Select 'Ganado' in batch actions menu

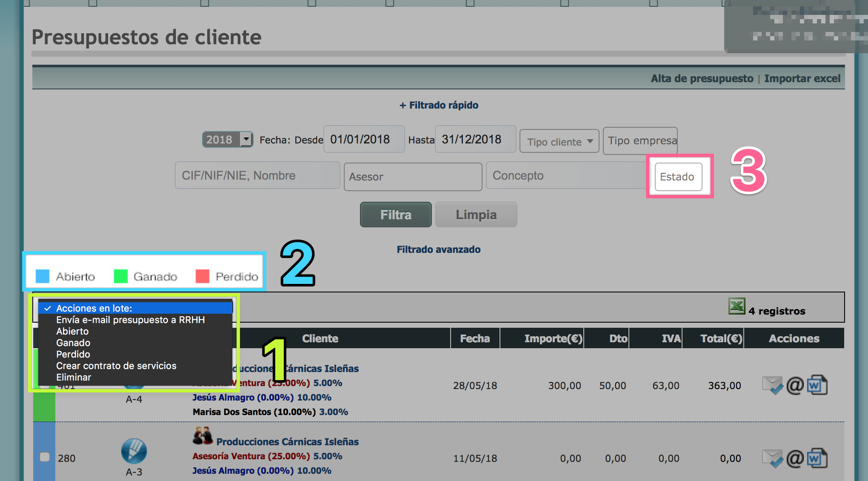[73, 343]
